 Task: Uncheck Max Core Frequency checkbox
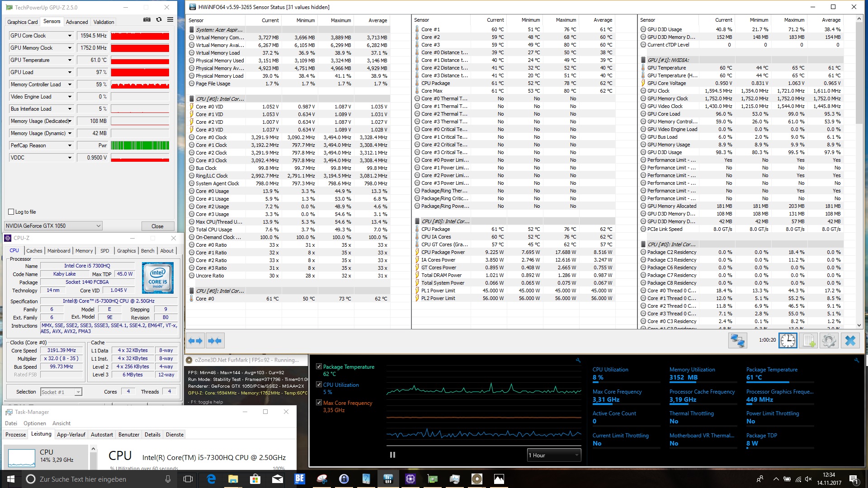point(319,403)
